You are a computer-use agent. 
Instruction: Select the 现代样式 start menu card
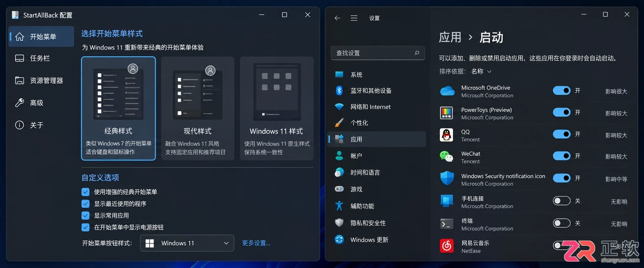click(197, 108)
